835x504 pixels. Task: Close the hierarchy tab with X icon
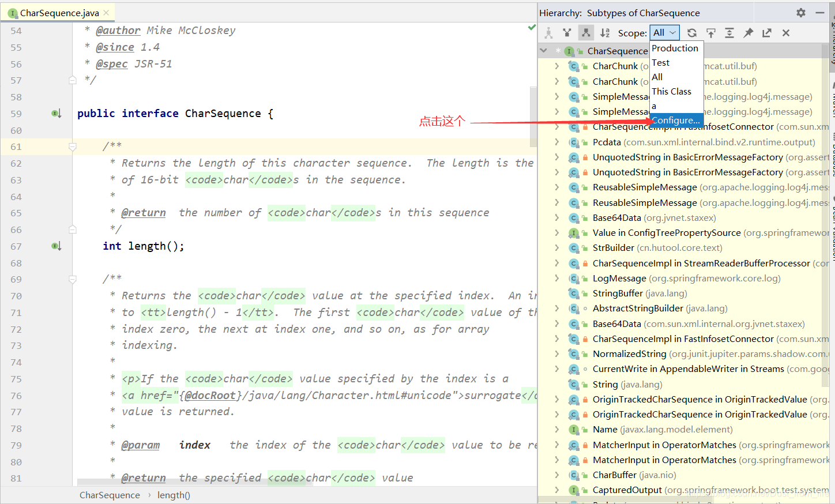tap(785, 33)
